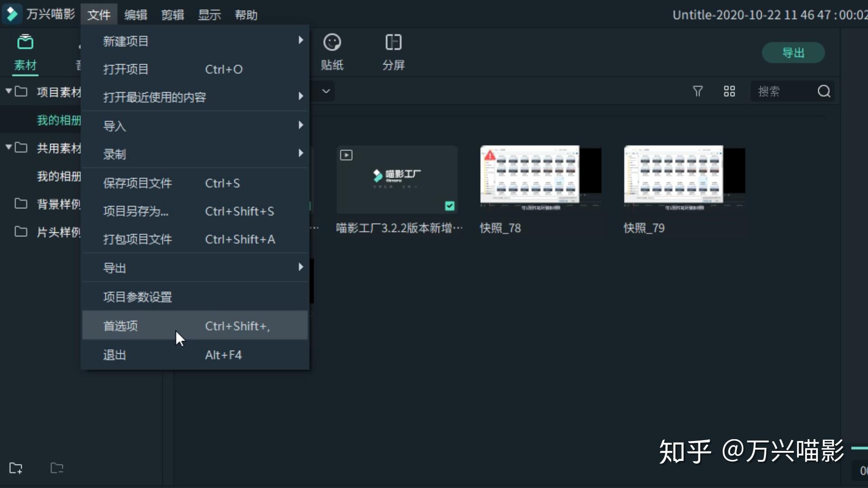The width and height of the screenshot is (868, 488).
Task: Open the 编辑 menu in menu bar
Action: 136,15
